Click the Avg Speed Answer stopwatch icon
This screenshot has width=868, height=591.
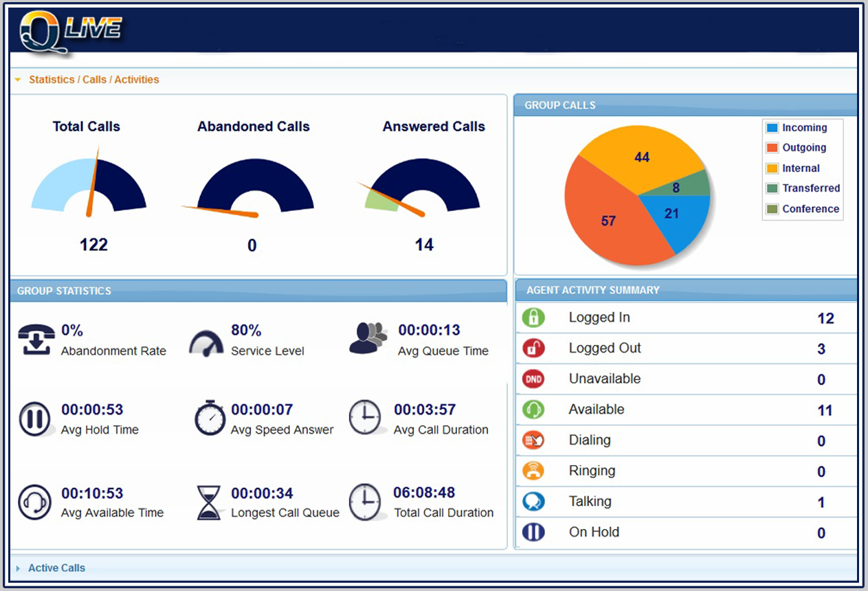pos(210,419)
